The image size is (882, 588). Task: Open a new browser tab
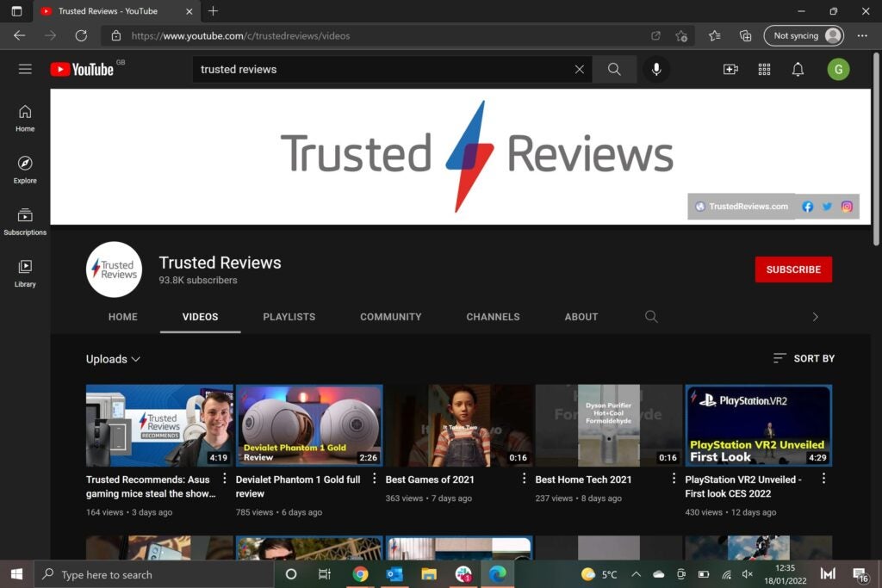click(x=214, y=10)
